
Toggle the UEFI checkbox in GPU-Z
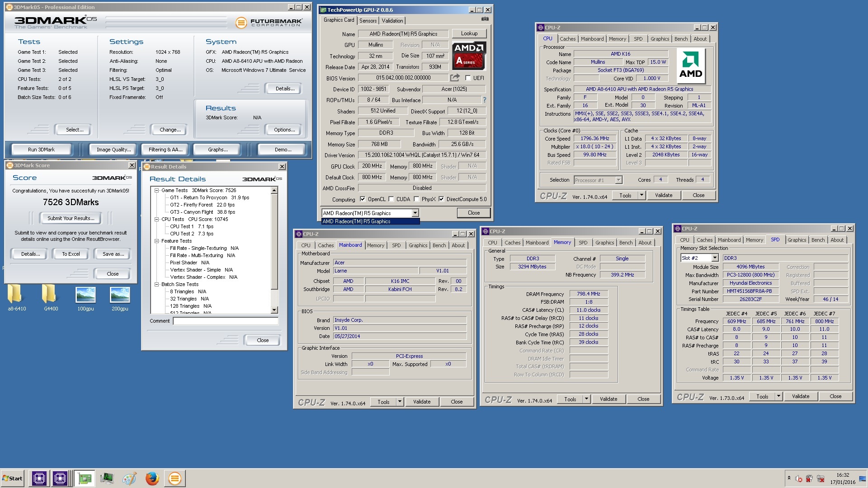[x=468, y=78]
